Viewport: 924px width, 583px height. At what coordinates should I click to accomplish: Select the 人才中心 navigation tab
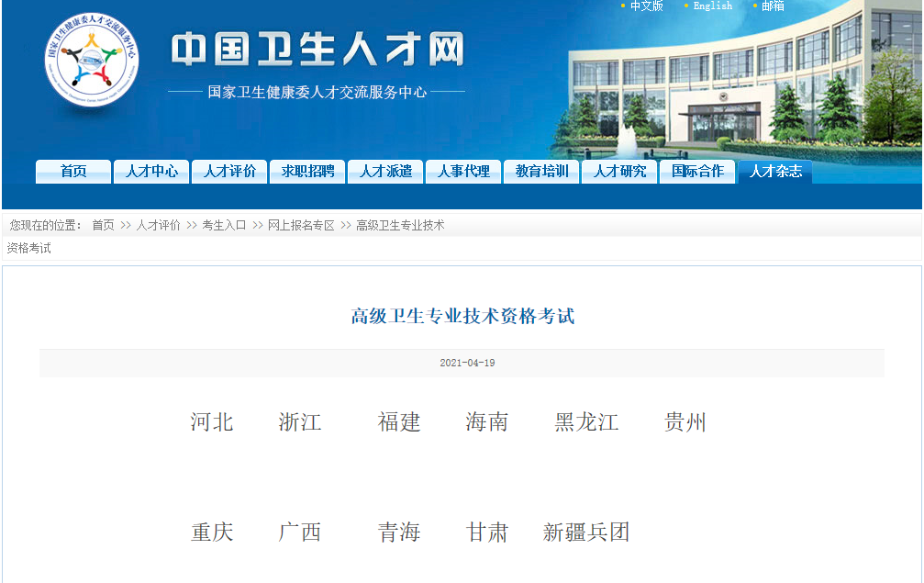(151, 172)
